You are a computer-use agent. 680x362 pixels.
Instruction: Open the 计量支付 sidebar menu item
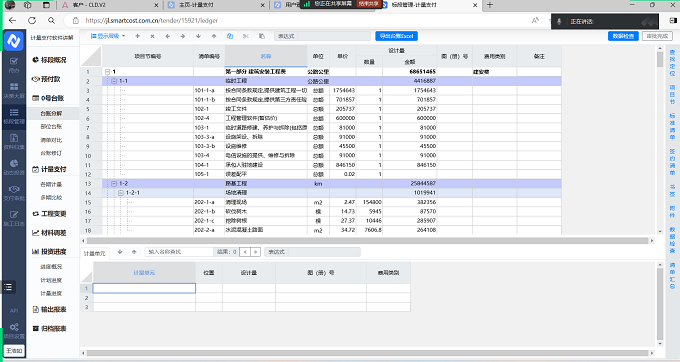49,169
